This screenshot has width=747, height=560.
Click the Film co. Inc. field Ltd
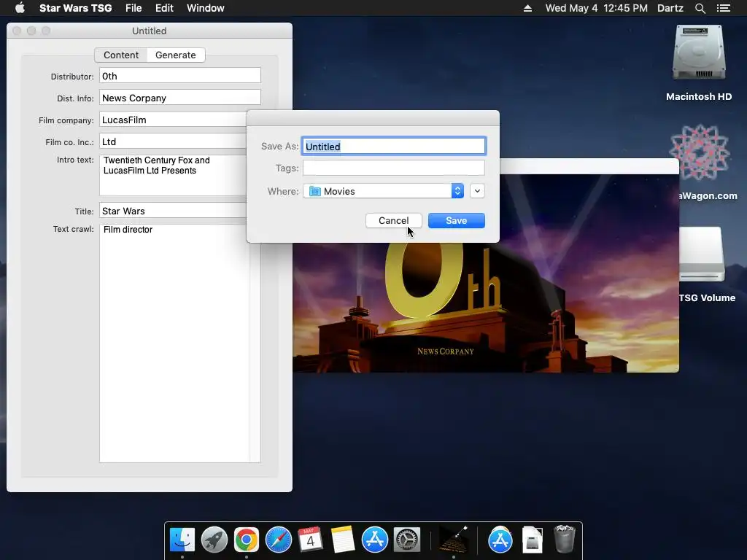173,141
